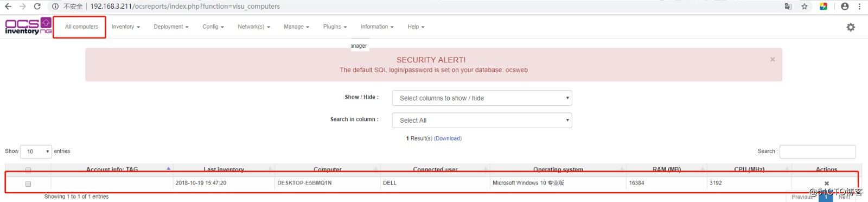Click the colorful browser extension icon
This screenshot has width=868, height=202.
[824, 7]
